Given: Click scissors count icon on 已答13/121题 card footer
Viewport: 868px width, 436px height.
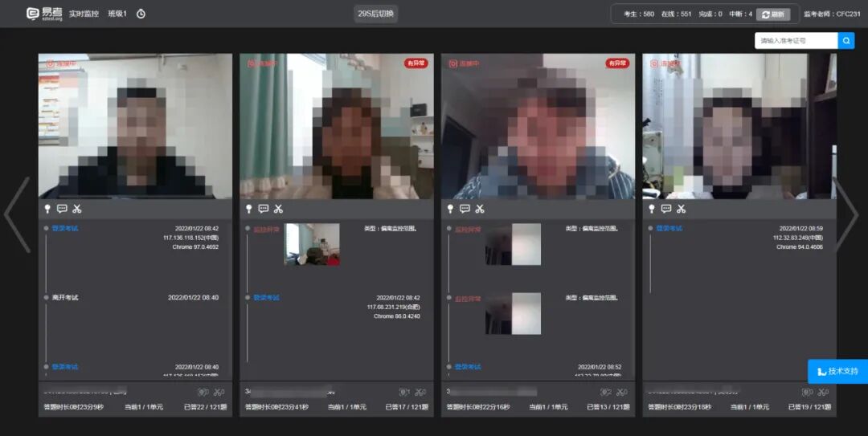Looking at the screenshot, I should pos(622,392).
